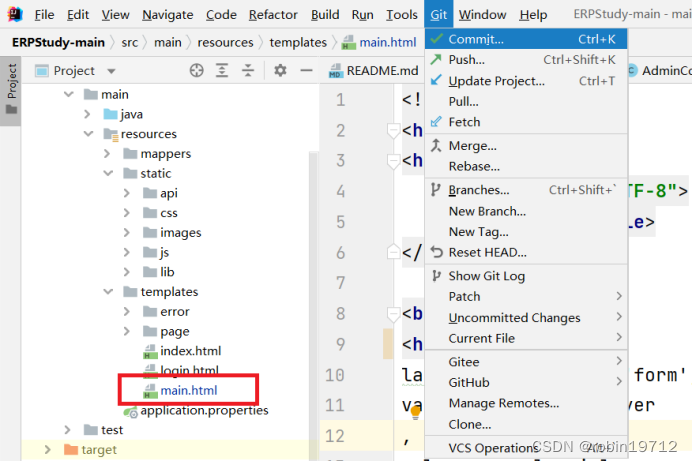Select login.html in the project tree
692x462 pixels.
(x=189, y=371)
